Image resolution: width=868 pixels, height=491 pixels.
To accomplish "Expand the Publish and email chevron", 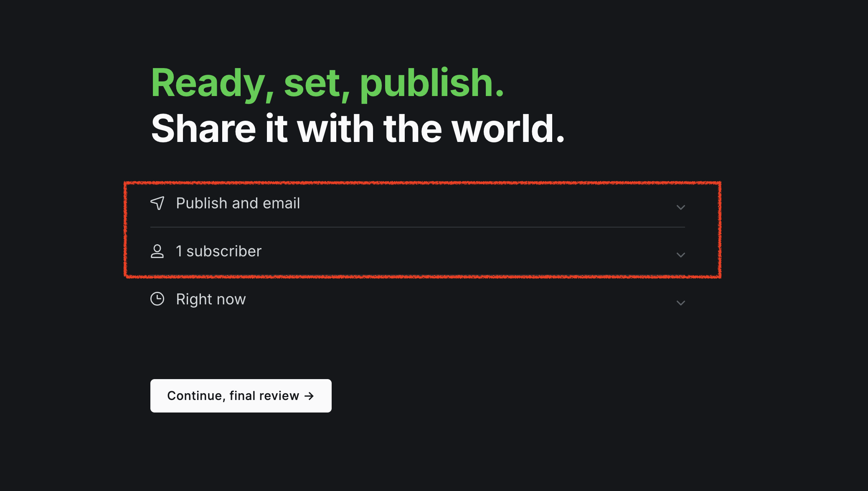I will [680, 208].
